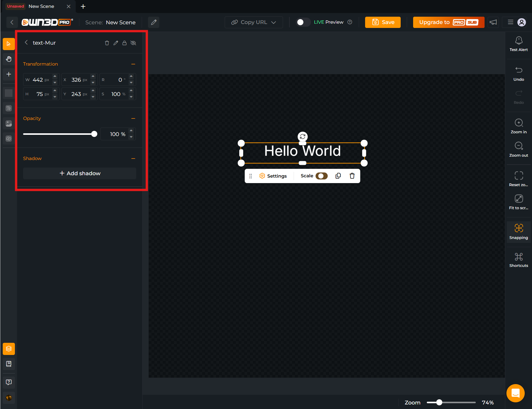Image resolution: width=532 pixels, height=409 pixels.
Task: Toggle the Scale switch on element toolbar
Action: coord(321,176)
